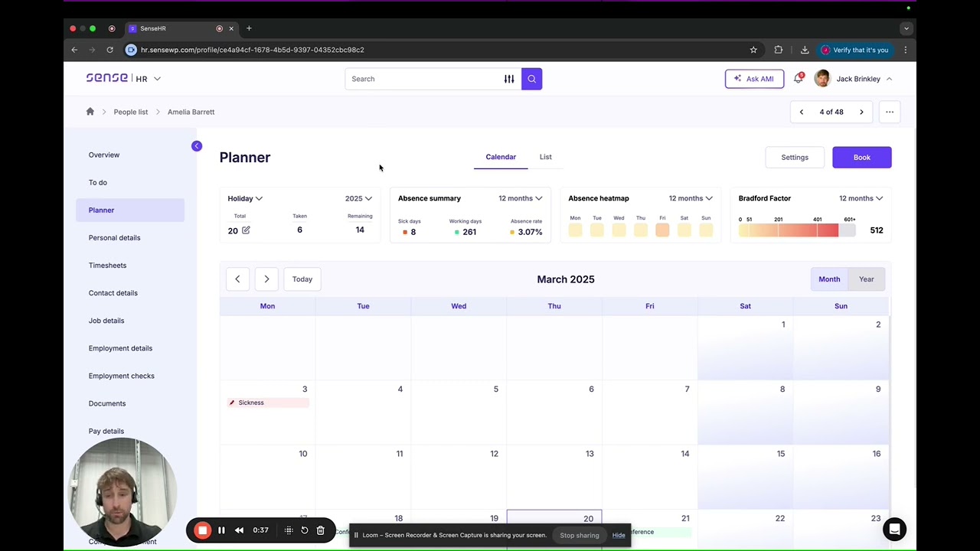Click the Bradford Factor gradient bar
The image size is (980, 551).
[797, 230]
